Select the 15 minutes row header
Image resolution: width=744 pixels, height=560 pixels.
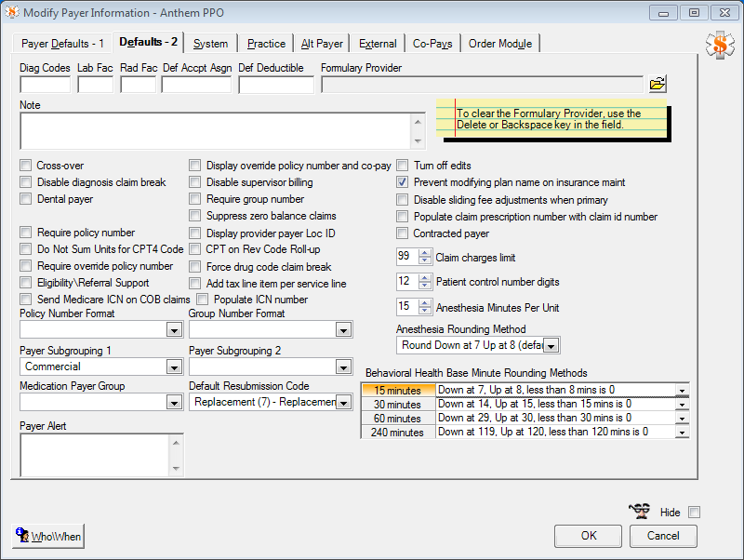pos(398,390)
